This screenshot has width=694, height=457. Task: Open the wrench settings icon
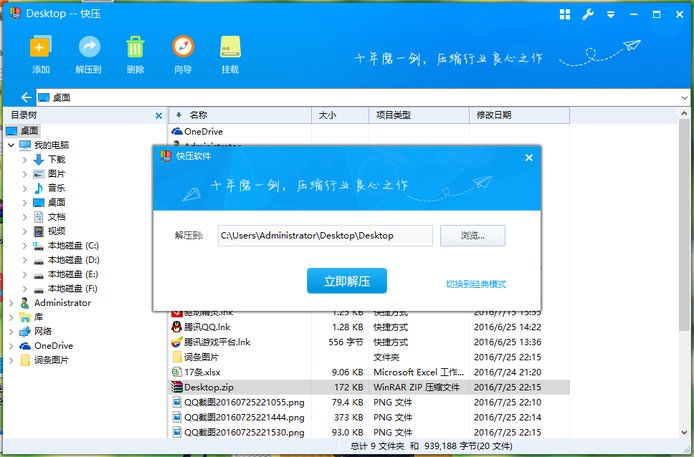click(x=588, y=15)
